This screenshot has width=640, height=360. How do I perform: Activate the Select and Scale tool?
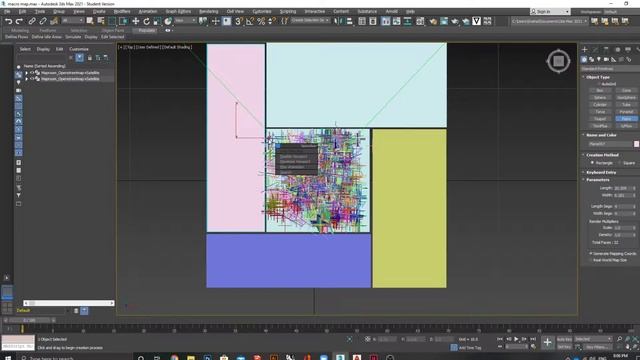157,21
